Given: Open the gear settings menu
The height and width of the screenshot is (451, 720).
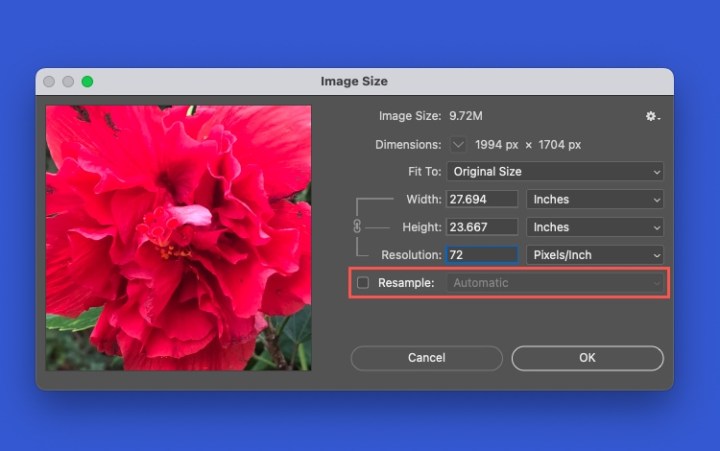Looking at the screenshot, I should 652,117.
